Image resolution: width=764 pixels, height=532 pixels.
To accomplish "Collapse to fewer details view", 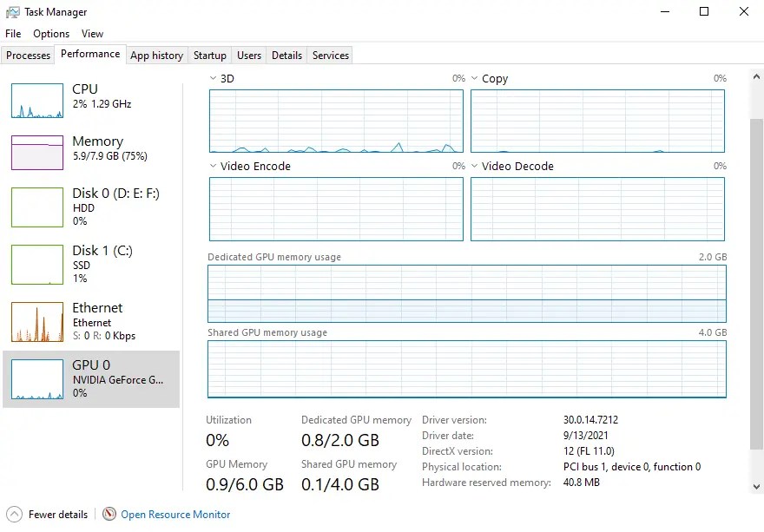I will (x=46, y=514).
